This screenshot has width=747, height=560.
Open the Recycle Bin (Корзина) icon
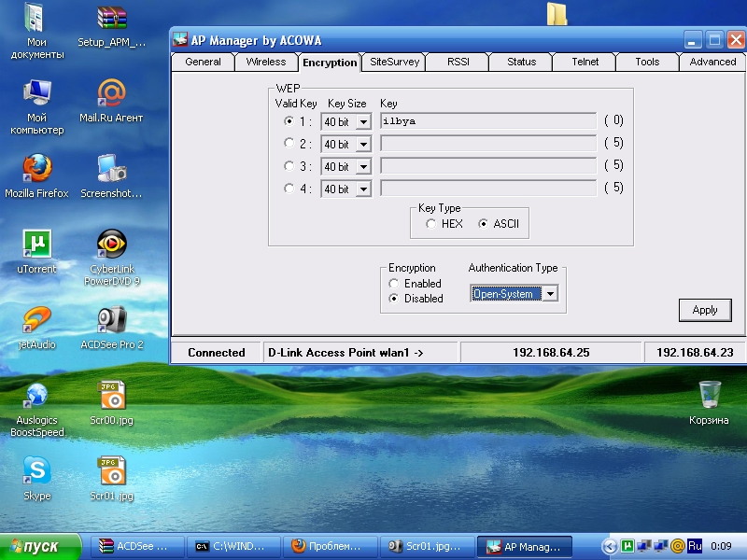tap(709, 396)
